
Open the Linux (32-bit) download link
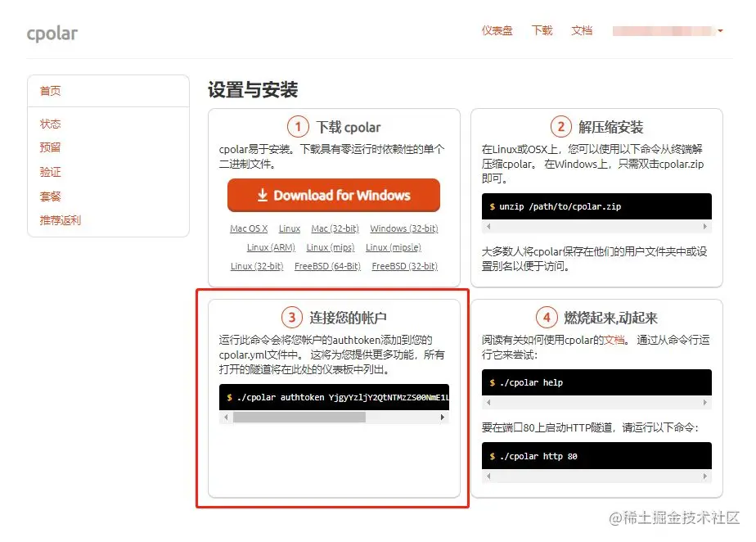[x=257, y=266]
